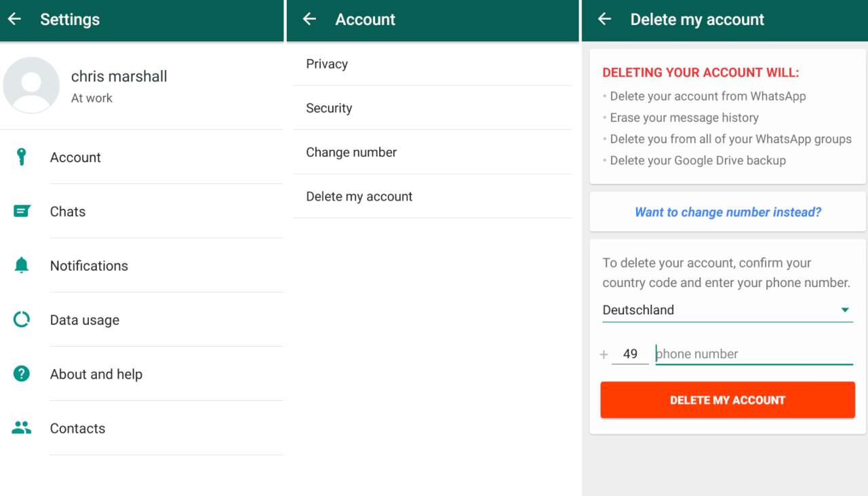This screenshot has height=496, width=868.
Task: Click the Settings title text
Action: click(70, 20)
